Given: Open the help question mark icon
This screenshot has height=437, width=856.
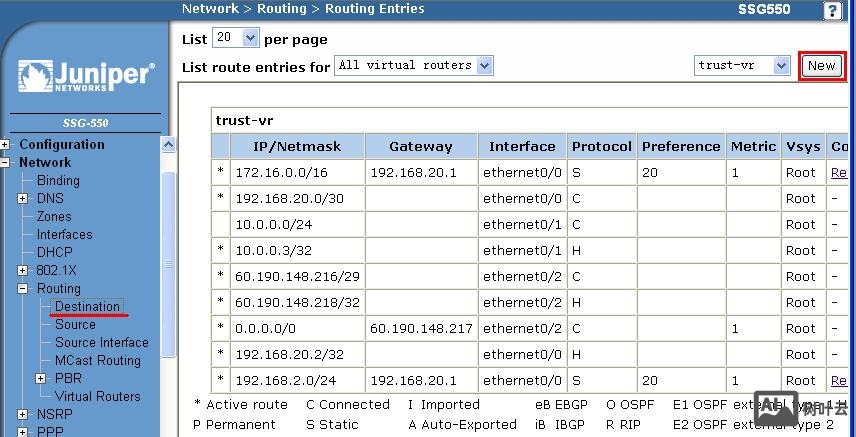Looking at the screenshot, I should pyautogui.click(x=832, y=10).
